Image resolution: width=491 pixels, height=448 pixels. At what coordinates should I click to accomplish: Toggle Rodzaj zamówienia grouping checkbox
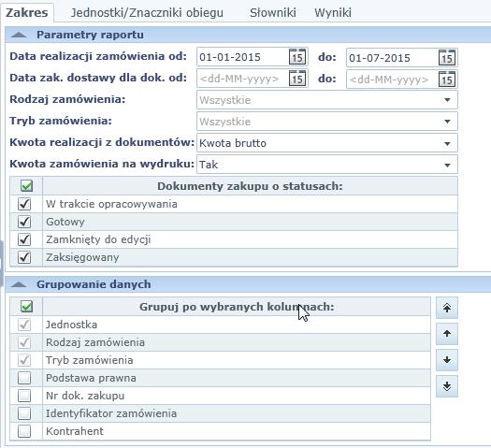click(24, 342)
